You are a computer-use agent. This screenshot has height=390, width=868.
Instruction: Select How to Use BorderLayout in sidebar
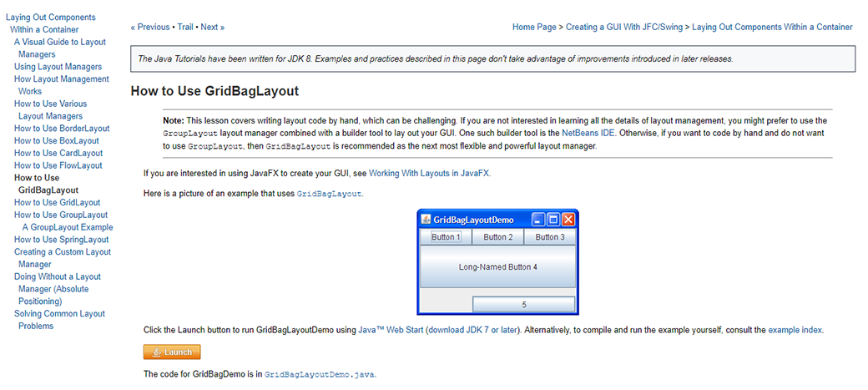coord(62,129)
